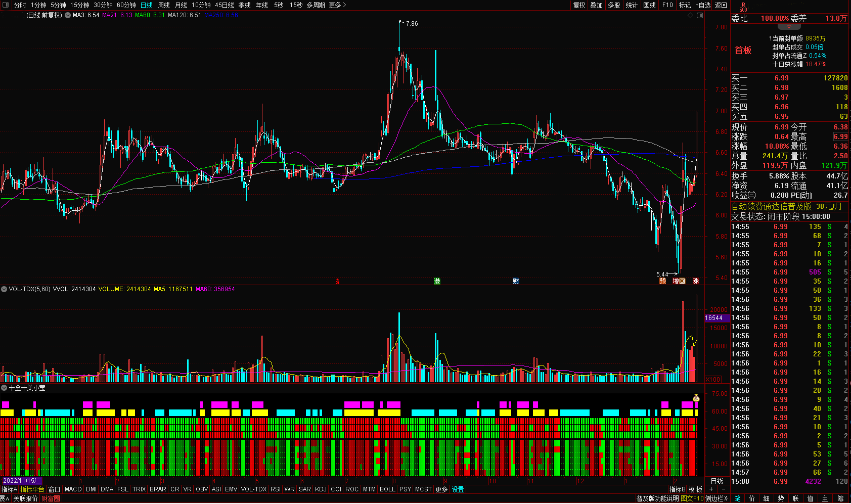Click the 涨 marker on the K-line chart
The height and width of the screenshot is (504, 851).
[696, 281]
